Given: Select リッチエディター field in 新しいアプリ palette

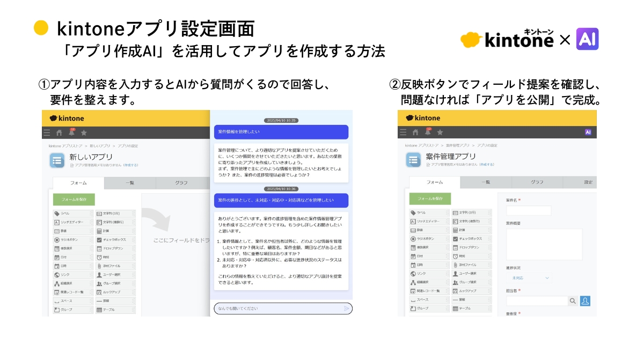Looking at the screenshot, I should 73,222.
